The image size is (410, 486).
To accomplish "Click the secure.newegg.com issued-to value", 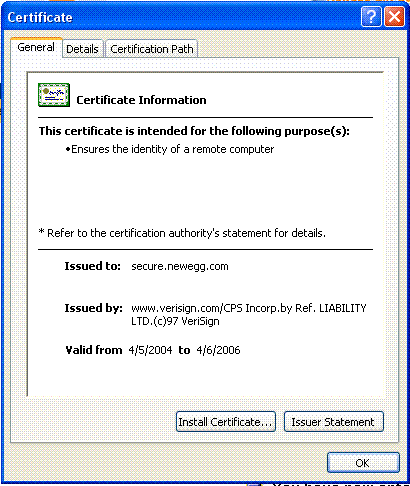I will point(180,266).
